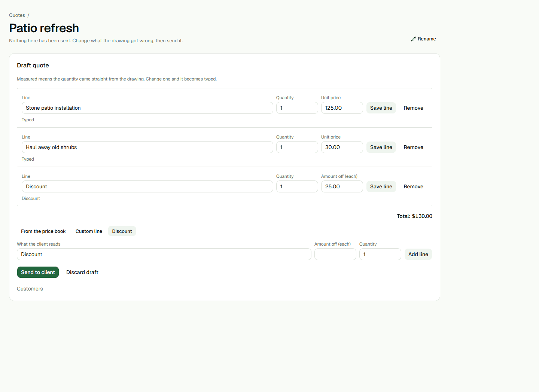The width and height of the screenshot is (539, 392).
Task: Save the Haul away old shrubs line
Action: coord(381,147)
